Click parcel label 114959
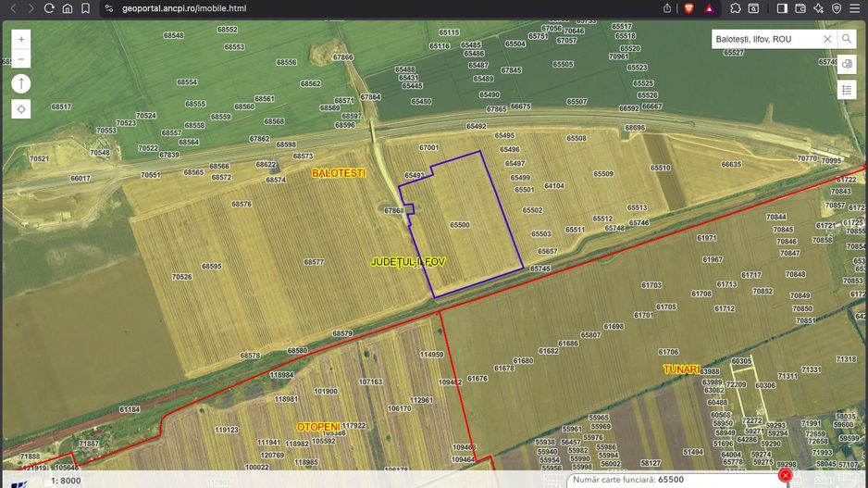 click(431, 355)
